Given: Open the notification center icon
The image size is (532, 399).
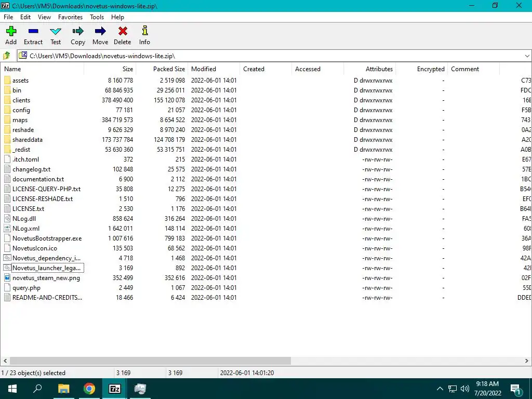Looking at the screenshot, I should [x=515, y=389].
